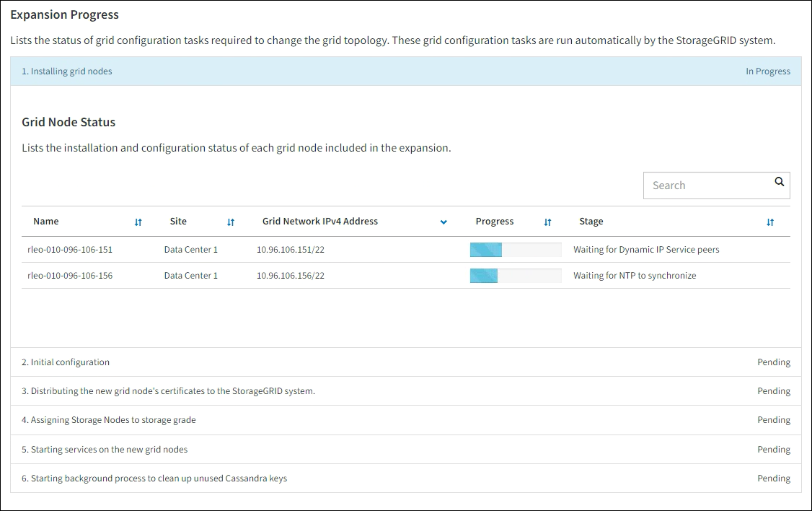
Task: Click the Name column header text
Action: coord(46,222)
